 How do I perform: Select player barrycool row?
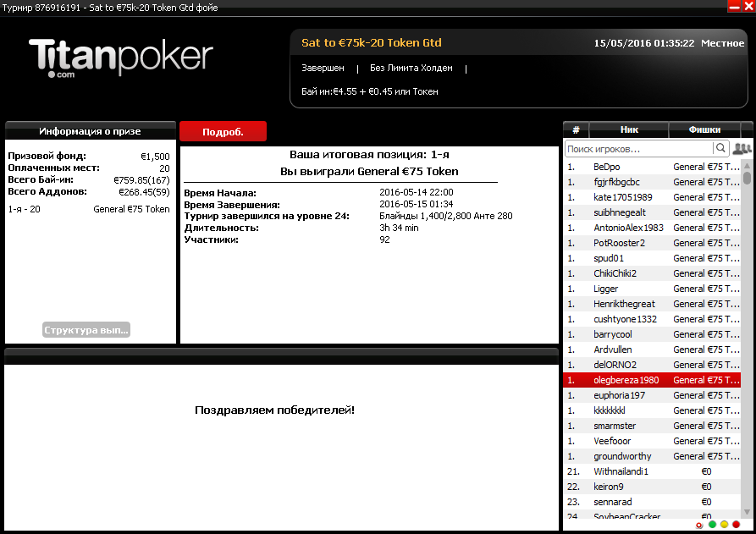pyautogui.click(x=652, y=334)
